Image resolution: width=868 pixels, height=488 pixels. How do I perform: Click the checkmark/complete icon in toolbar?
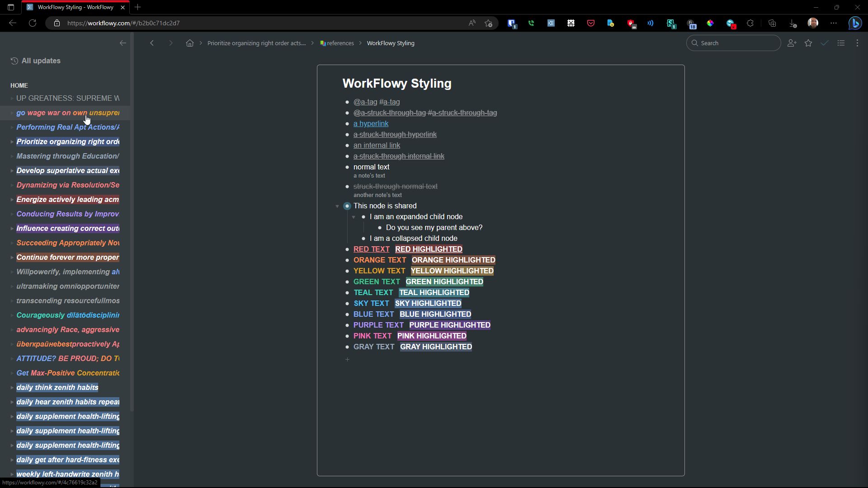pyautogui.click(x=825, y=43)
